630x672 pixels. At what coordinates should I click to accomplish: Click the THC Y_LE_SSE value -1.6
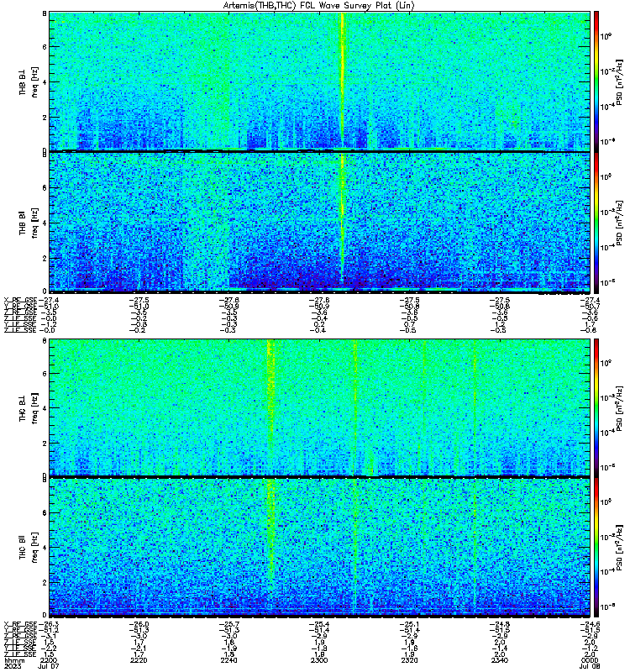pos(409,648)
